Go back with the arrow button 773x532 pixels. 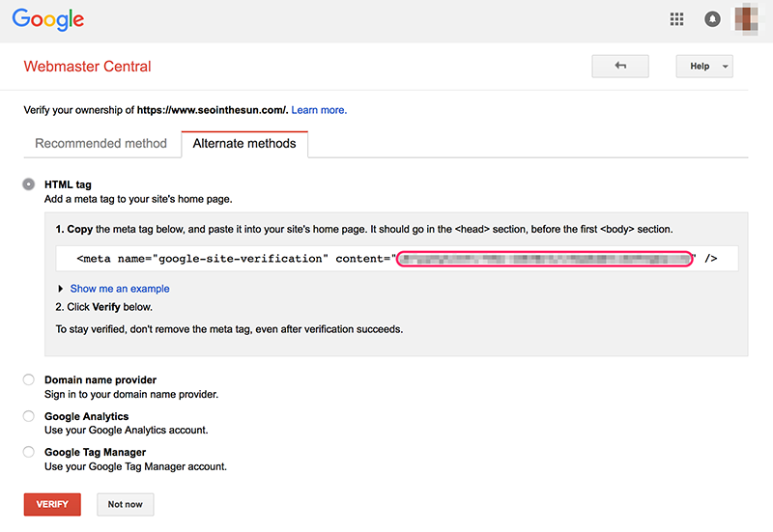[620, 66]
